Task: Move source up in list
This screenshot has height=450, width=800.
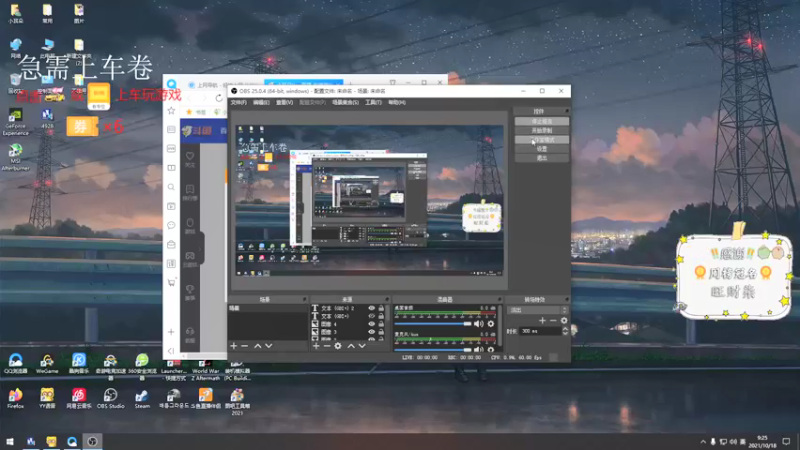Action: [351, 346]
